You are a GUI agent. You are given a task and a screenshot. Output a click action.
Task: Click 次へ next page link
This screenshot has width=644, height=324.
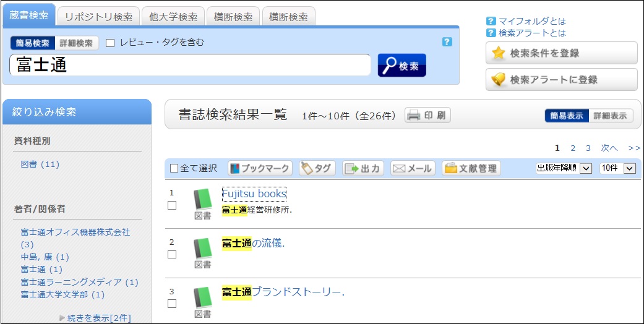[x=609, y=148]
